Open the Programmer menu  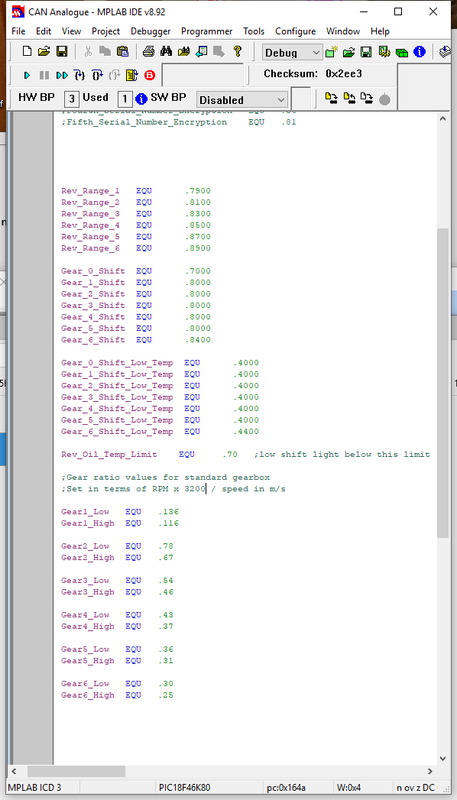(x=207, y=31)
